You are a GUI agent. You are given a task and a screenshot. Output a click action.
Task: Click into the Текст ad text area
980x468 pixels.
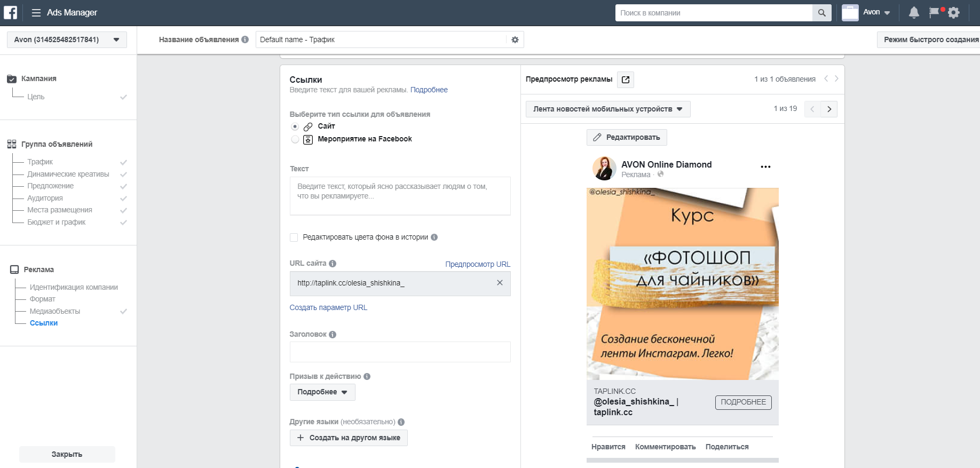[x=400, y=196]
